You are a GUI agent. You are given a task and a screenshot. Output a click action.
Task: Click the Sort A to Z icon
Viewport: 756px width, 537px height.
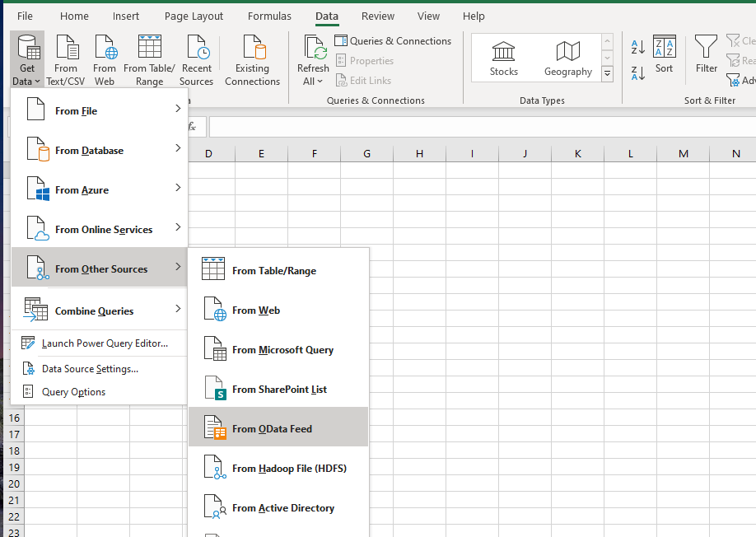point(638,48)
